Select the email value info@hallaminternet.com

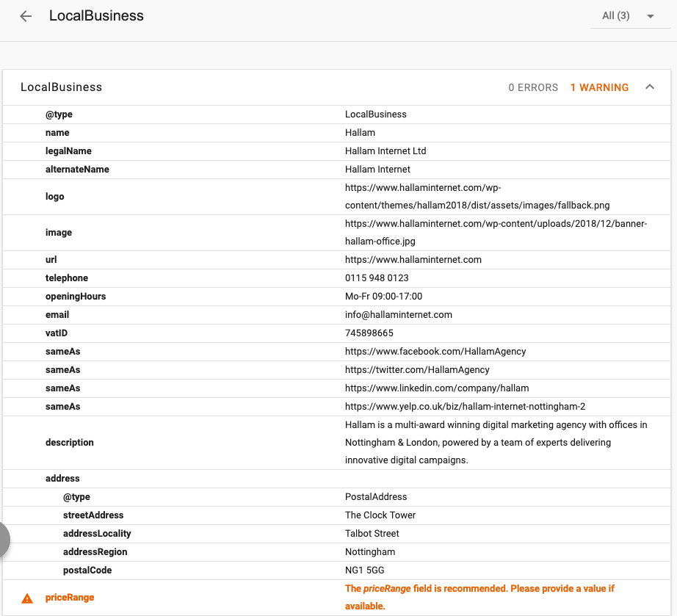(x=399, y=315)
